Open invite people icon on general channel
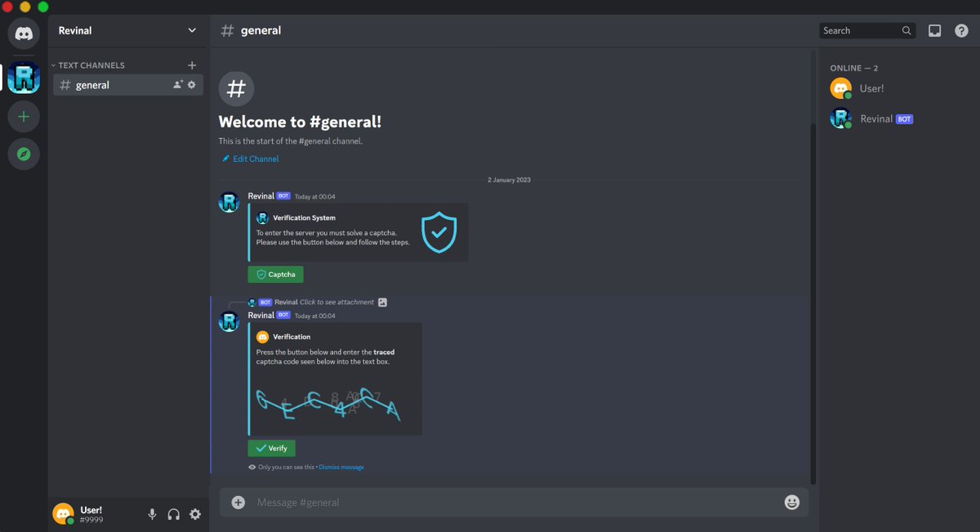The height and width of the screenshot is (532, 980). point(178,85)
